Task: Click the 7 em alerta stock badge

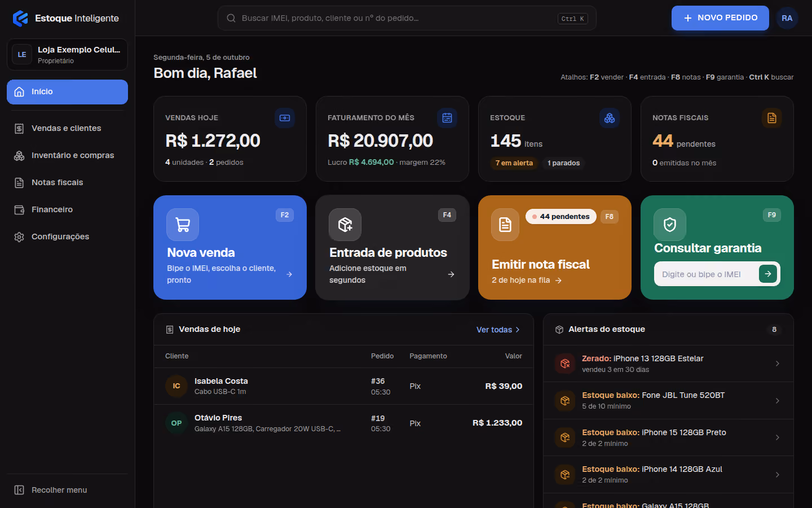Action: (x=514, y=163)
